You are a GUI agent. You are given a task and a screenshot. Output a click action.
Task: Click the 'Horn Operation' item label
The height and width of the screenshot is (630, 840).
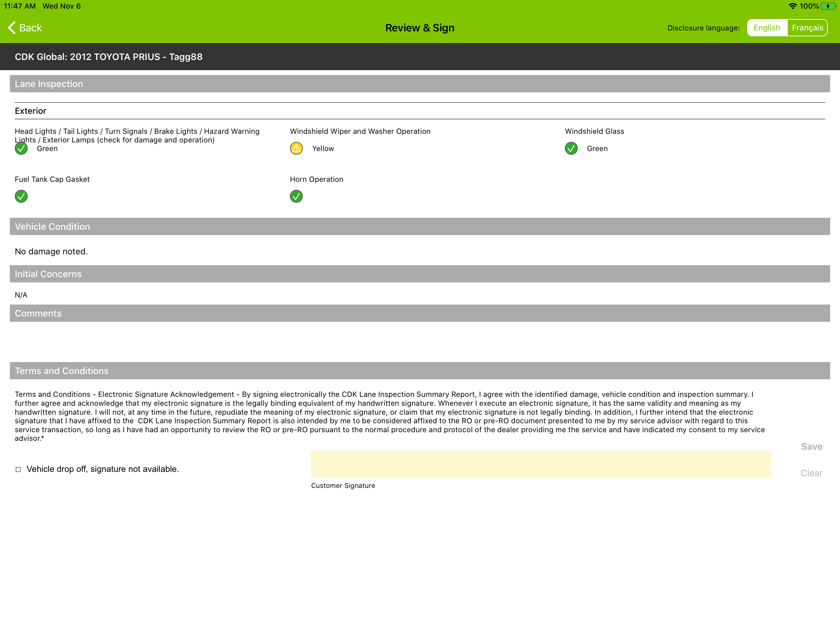[x=316, y=179]
